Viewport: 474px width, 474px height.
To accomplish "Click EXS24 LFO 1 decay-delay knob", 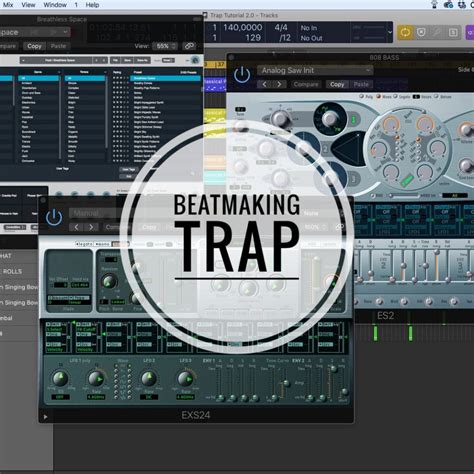I will click(x=60, y=379).
